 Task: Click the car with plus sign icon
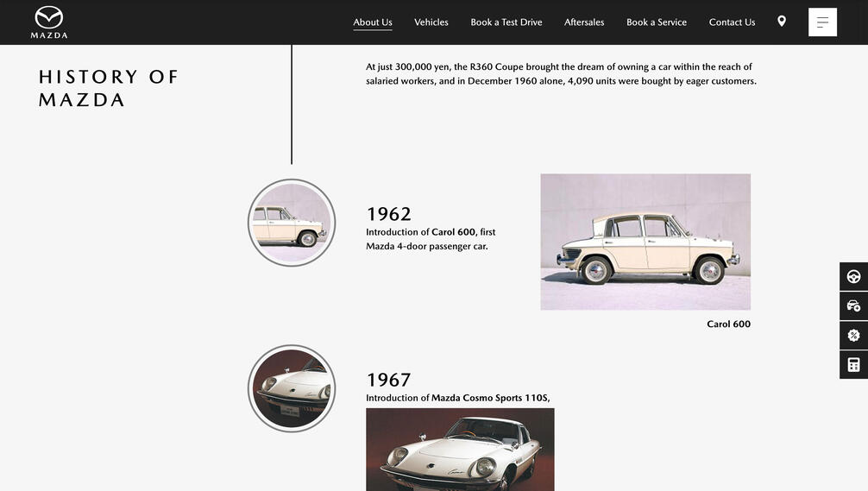[x=853, y=305]
